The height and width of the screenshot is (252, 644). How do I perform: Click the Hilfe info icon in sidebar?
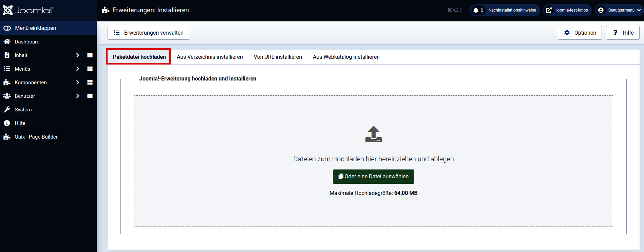[7, 123]
